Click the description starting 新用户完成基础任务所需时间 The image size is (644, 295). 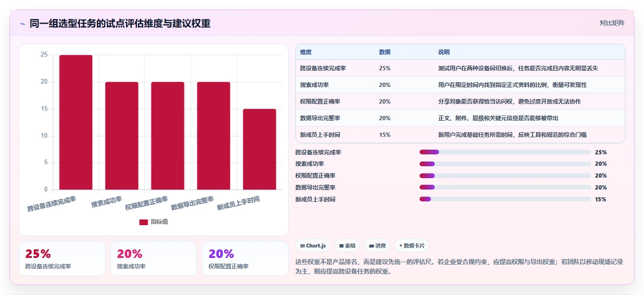(x=512, y=135)
